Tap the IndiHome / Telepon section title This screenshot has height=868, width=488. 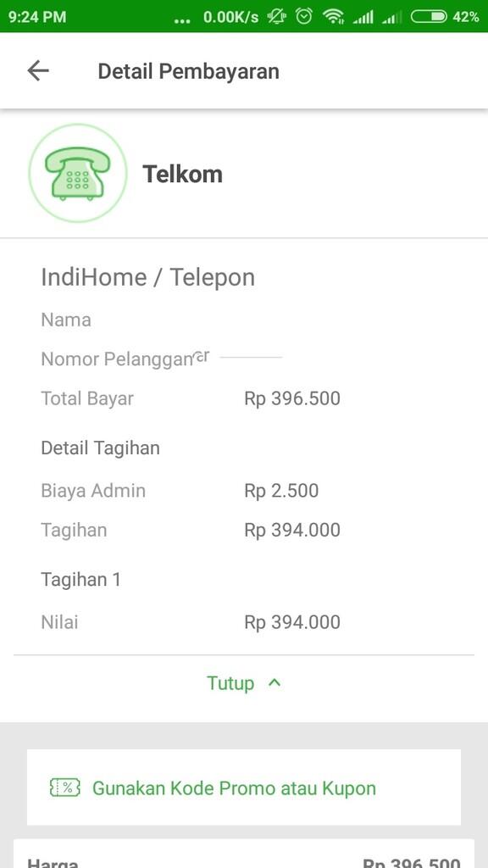click(148, 276)
